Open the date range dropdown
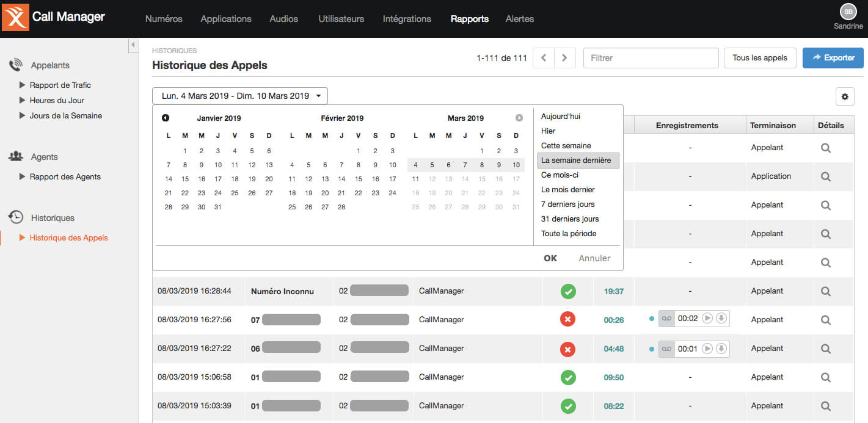 (x=240, y=96)
